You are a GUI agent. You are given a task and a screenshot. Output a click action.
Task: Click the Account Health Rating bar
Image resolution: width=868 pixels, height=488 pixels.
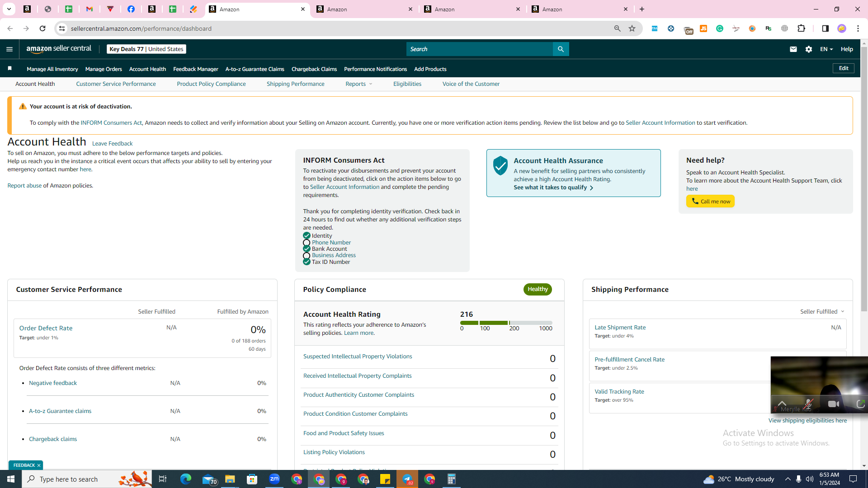coord(506,323)
